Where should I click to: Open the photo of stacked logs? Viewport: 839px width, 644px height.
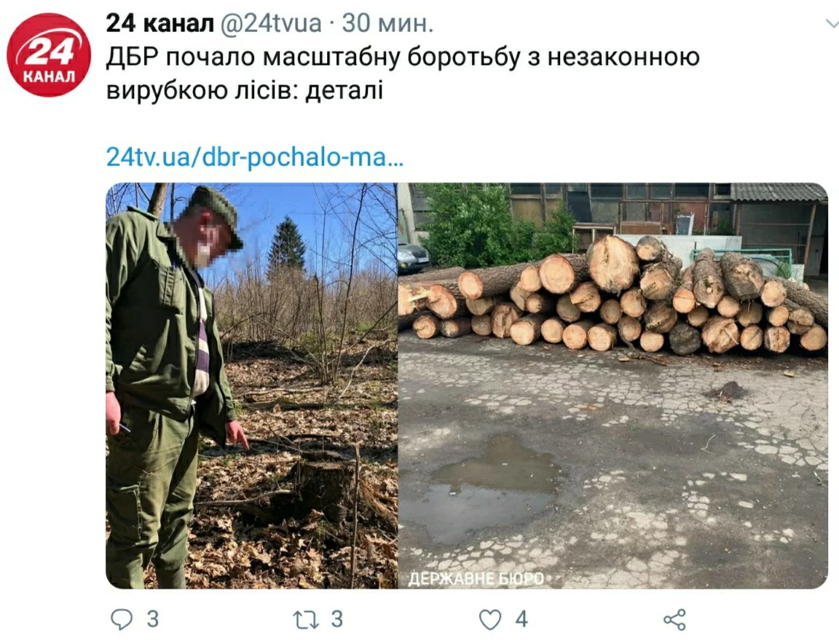[613, 386]
